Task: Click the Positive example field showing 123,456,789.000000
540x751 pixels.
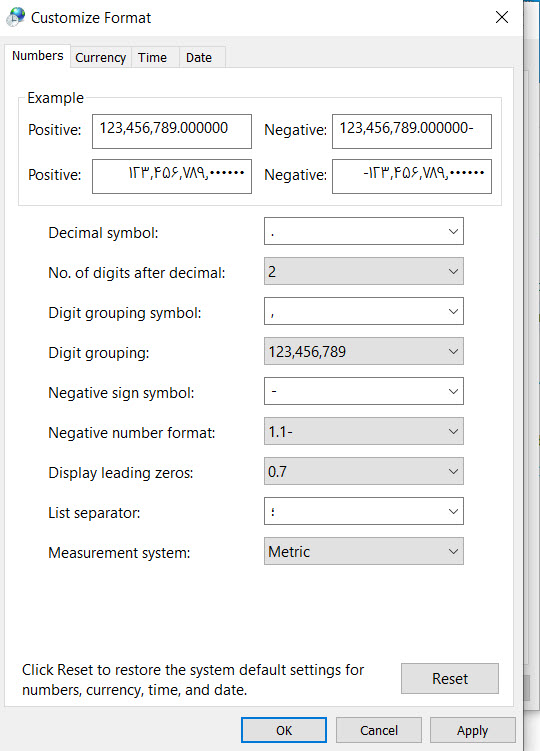Action: (x=172, y=131)
